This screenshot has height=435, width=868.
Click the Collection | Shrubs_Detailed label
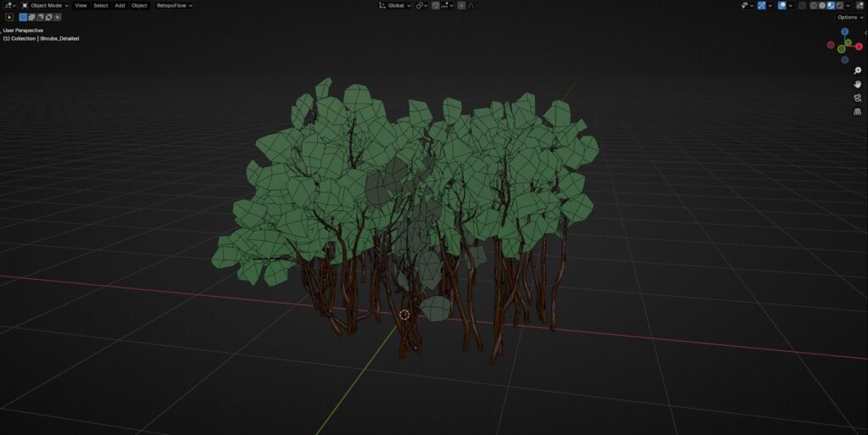[x=41, y=39]
